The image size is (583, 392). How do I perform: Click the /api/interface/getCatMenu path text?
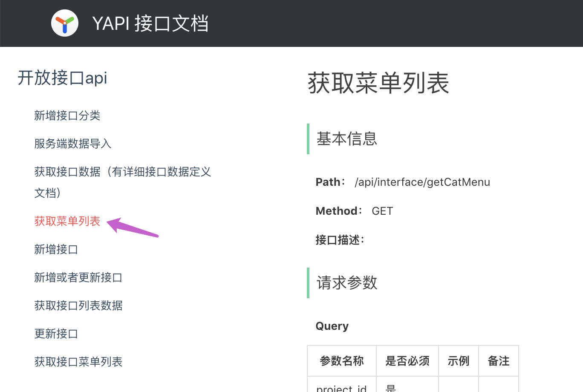tap(422, 182)
